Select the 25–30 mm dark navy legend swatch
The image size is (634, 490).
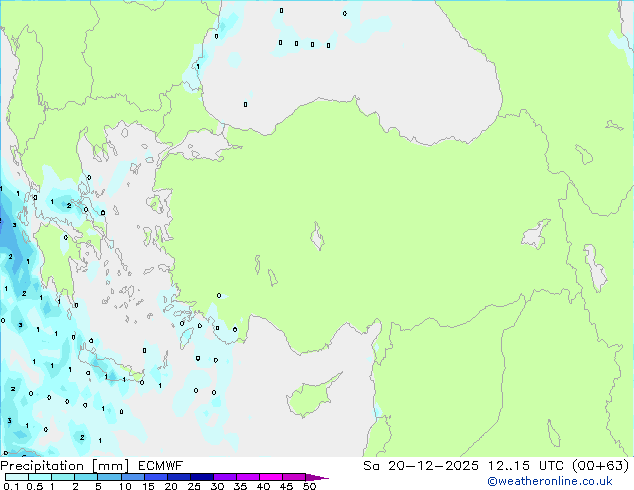tap(202, 477)
